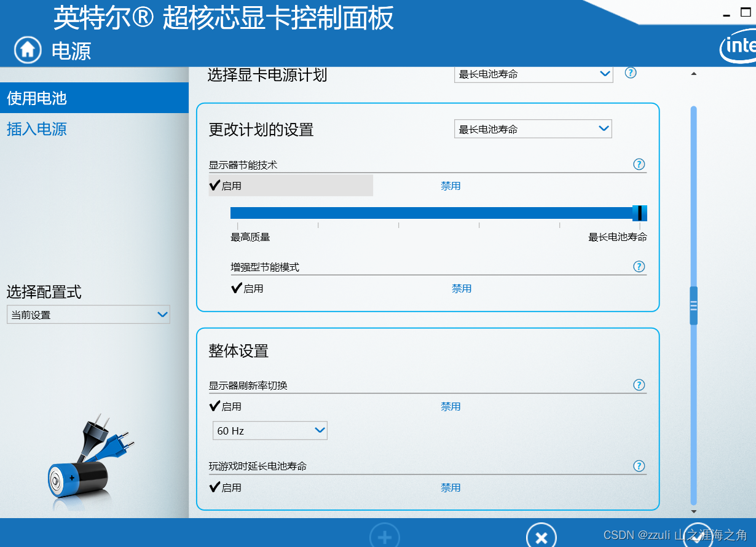Screen dimensions: 756x547
Task: Disable 显示器刷新率切换 with 禁用
Action: point(451,406)
